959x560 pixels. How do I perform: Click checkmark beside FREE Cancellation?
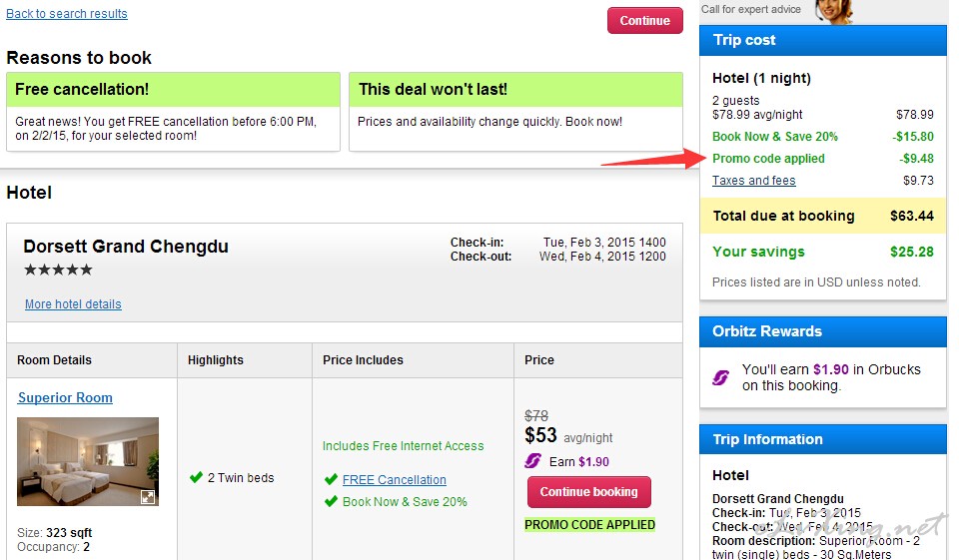pos(331,479)
